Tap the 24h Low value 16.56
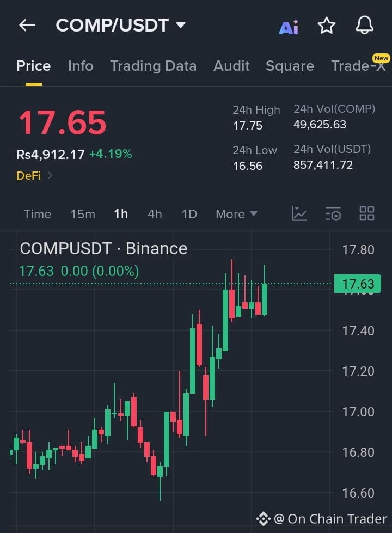392x533 pixels. (248, 166)
